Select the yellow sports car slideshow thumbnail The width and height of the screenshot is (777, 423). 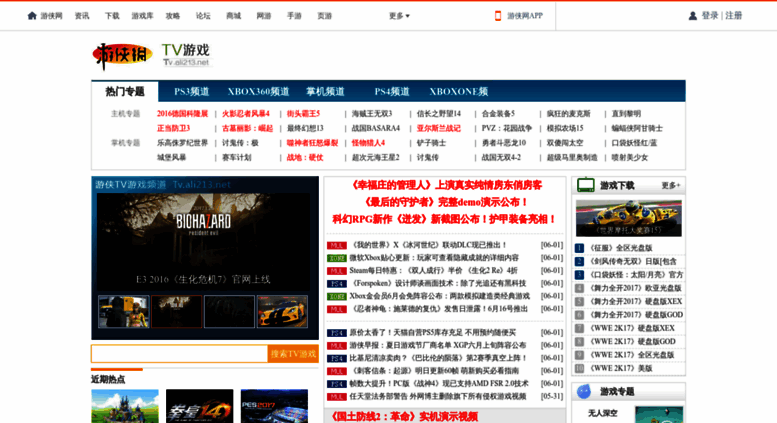(282, 312)
